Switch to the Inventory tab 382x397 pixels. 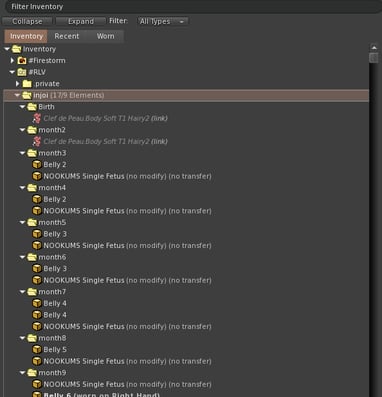[26, 36]
